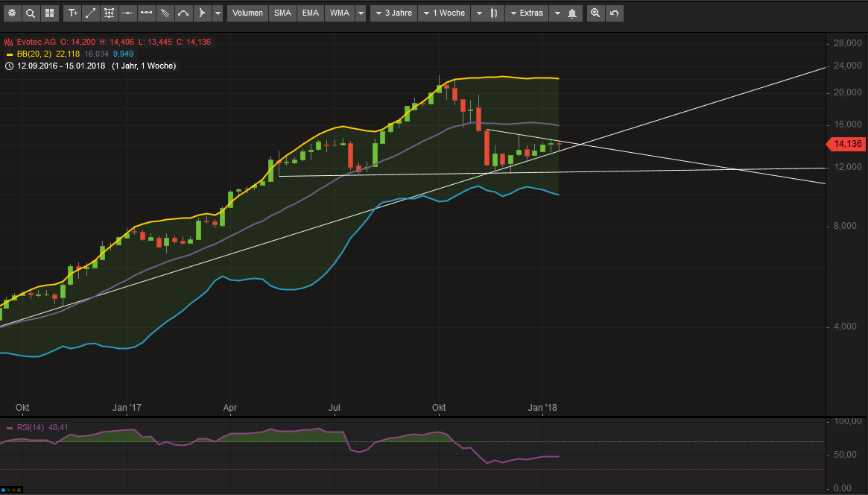Click the zoom magnifier icon
This screenshot has width=868, height=495.
click(595, 13)
